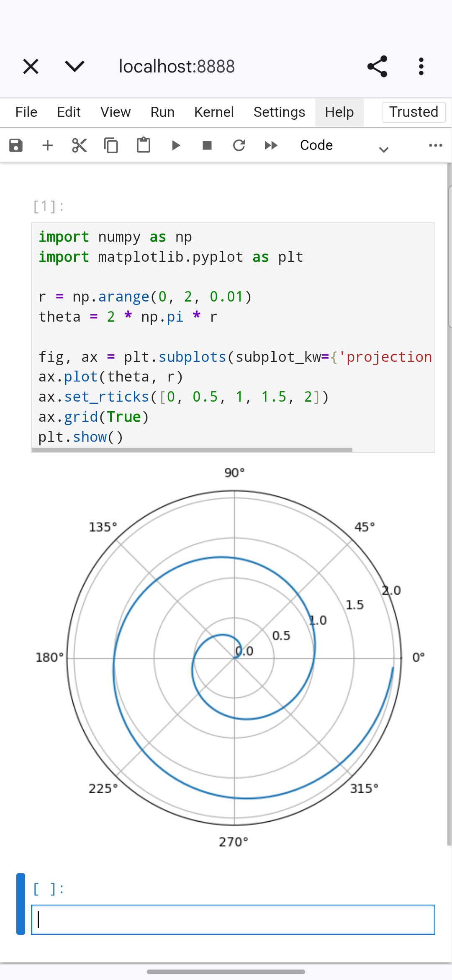Interrupt the kernel with stop icon
Image resolution: width=452 pixels, height=980 pixels.
click(x=207, y=145)
